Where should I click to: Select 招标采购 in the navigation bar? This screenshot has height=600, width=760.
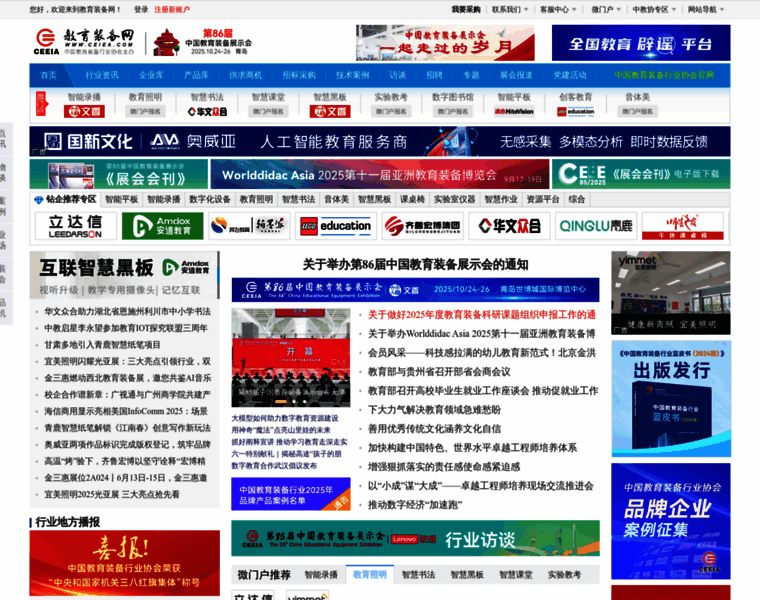click(x=299, y=75)
